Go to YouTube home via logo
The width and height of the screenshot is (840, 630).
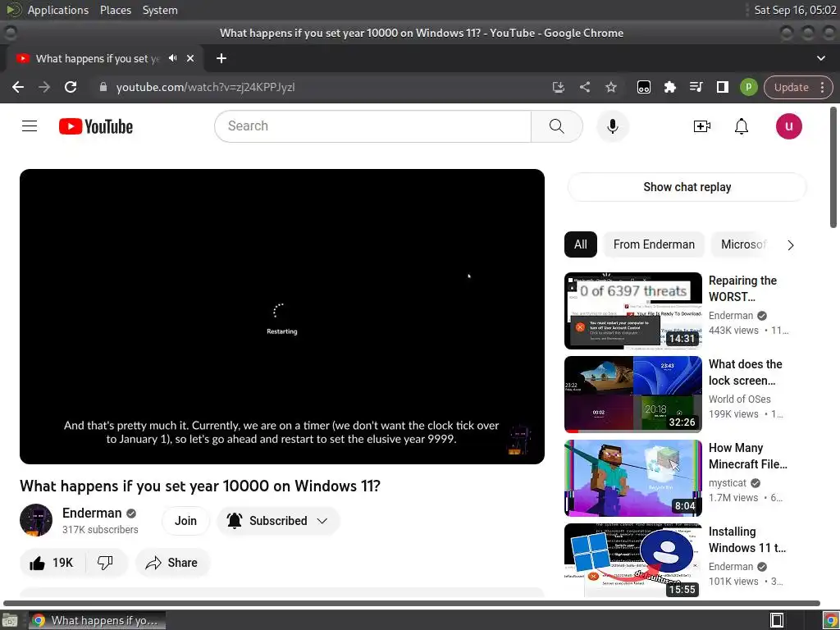click(96, 126)
